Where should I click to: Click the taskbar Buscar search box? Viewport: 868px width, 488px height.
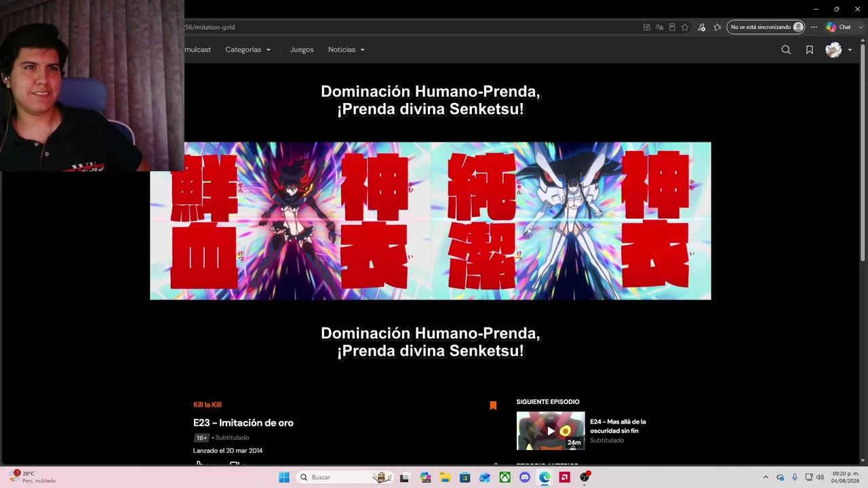tap(344, 477)
